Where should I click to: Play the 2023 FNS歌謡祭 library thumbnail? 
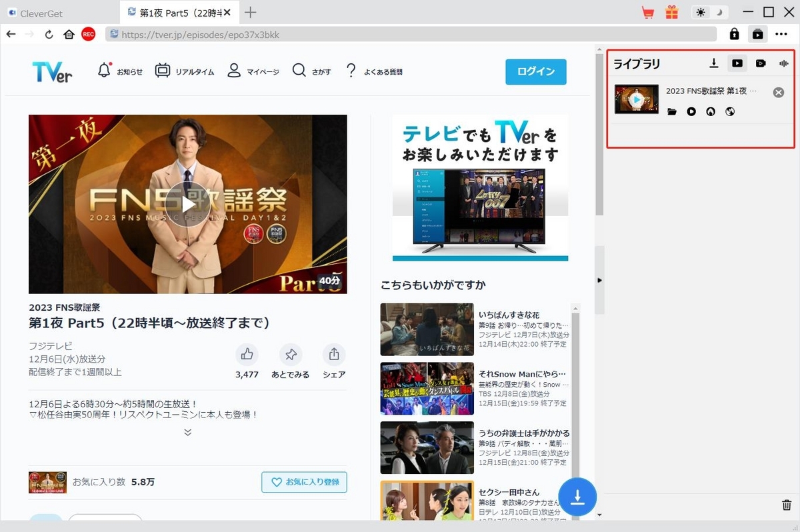637,99
